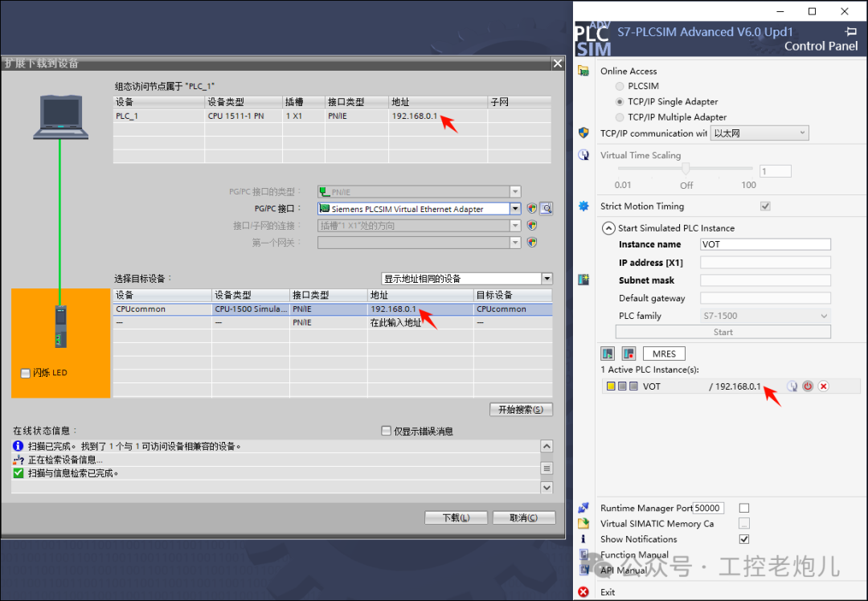
Task: Open the 接口/子网的连接 dropdown
Action: [515, 225]
